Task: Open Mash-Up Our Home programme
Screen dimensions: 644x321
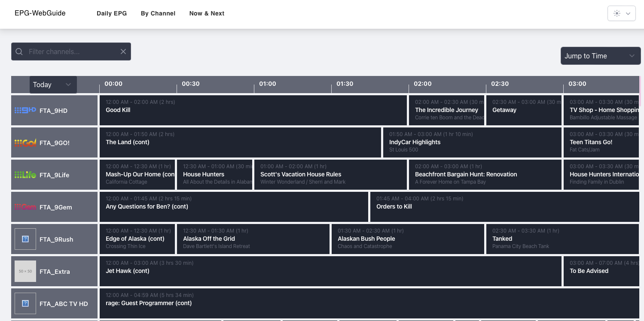Action: click(x=137, y=175)
